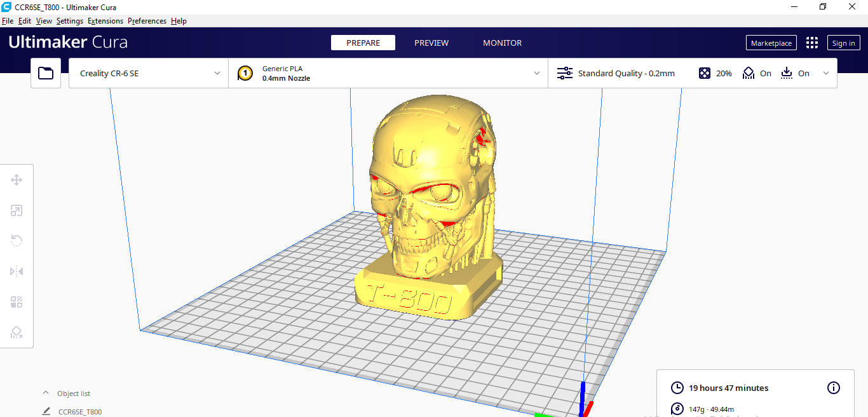Select the Move tool in left toolbar

17,180
